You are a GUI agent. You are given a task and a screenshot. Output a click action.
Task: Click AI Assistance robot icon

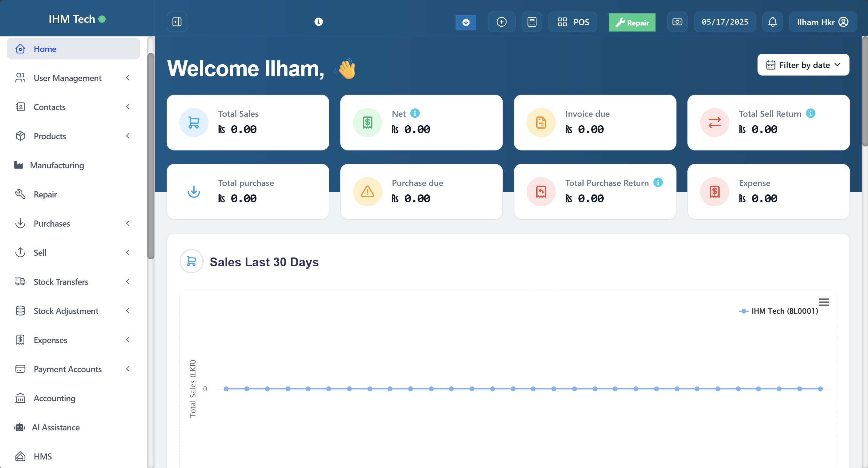[x=19, y=427]
